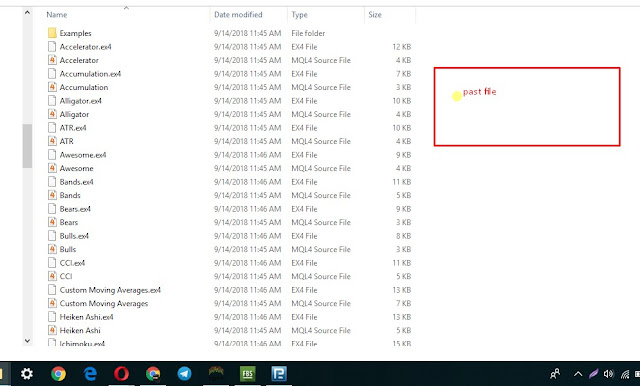Image resolution: width=640 pixels, height=386 pixels.
Task: Open the People icon in the system tray
Action: click(555, 373)
